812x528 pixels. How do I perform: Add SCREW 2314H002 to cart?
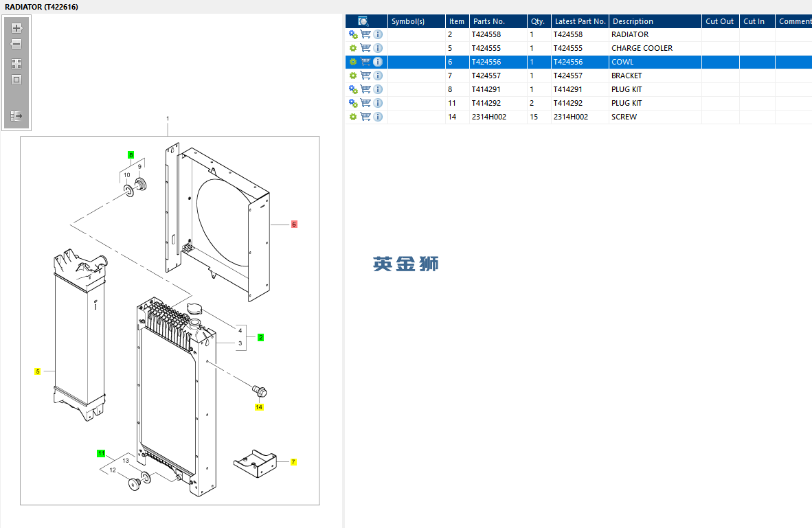click(x=365, y=117)
